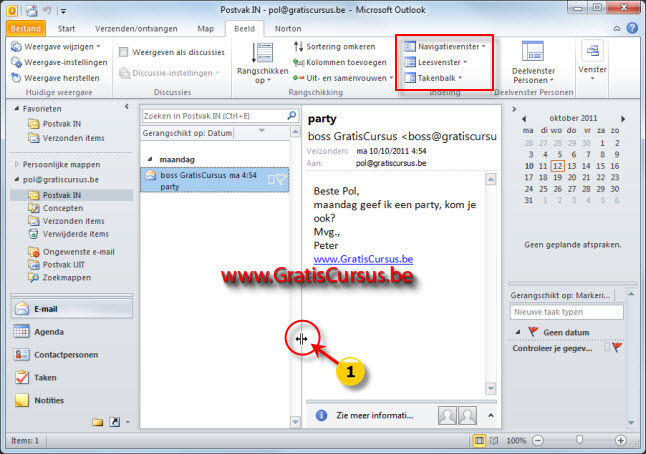Open Verzonden items under Favorieten

point(66,138)
